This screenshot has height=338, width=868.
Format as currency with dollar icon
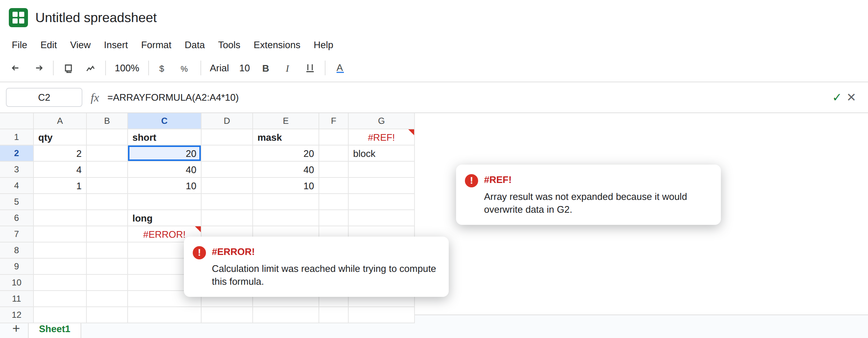[x=161, y=69]
